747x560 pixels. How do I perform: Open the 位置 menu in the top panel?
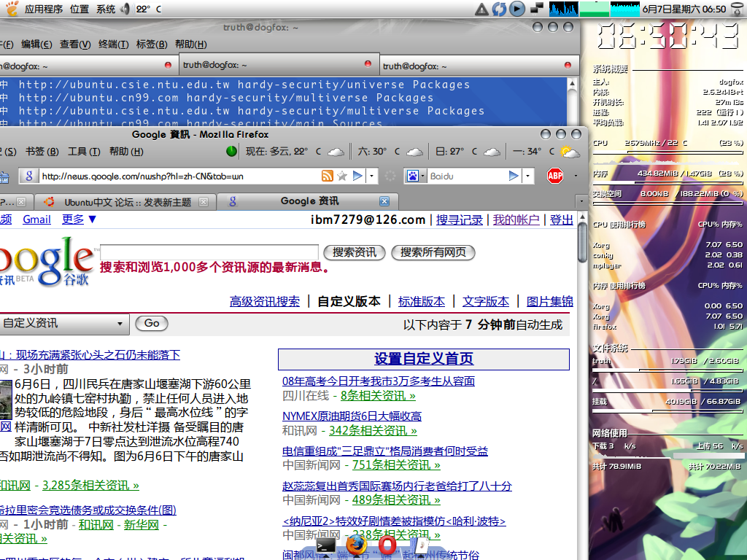click(79, 9)
